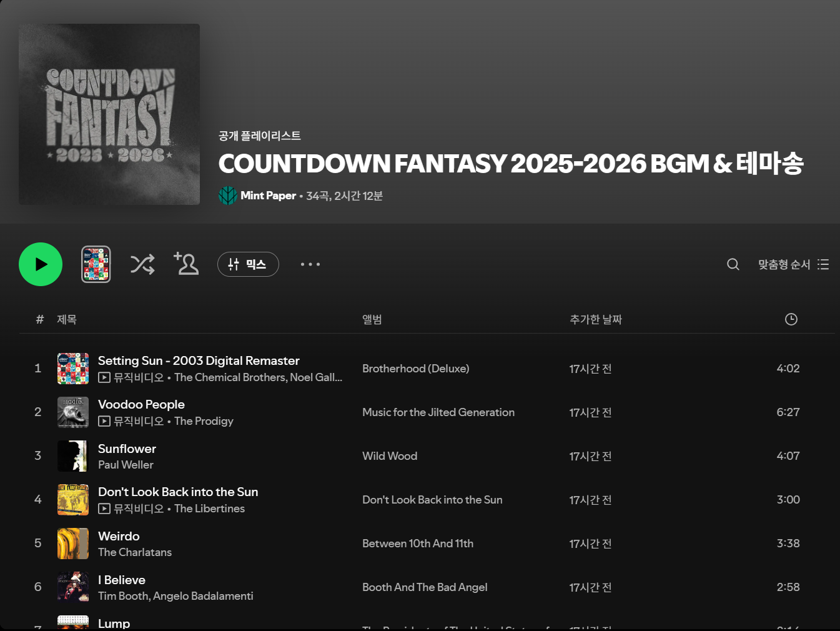Screen dimensions: 840x631
Task: Sort by the 추가한 날짜 column header
Action: click(x=595, y=319)
